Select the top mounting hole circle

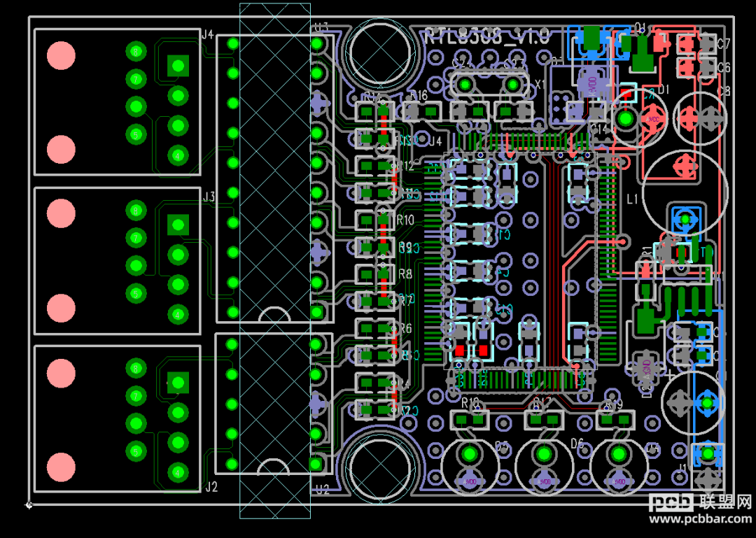pyautogui.click(x=381, y=52)
